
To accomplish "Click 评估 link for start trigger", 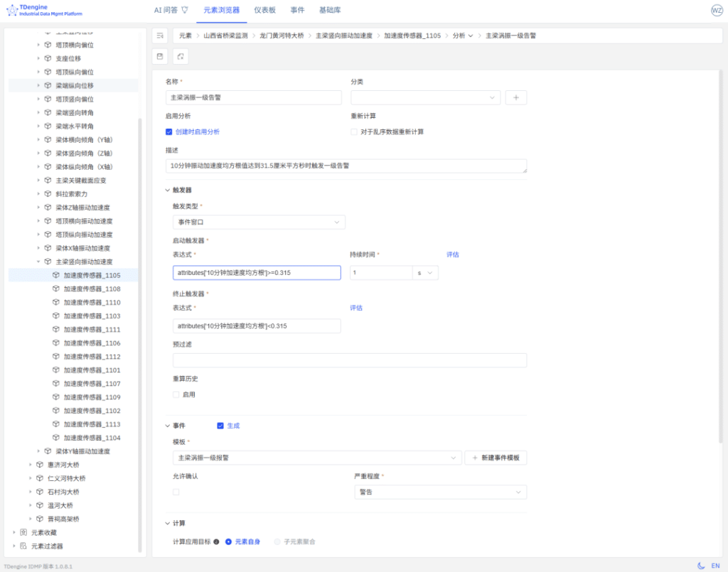I will tap(453, 254).
